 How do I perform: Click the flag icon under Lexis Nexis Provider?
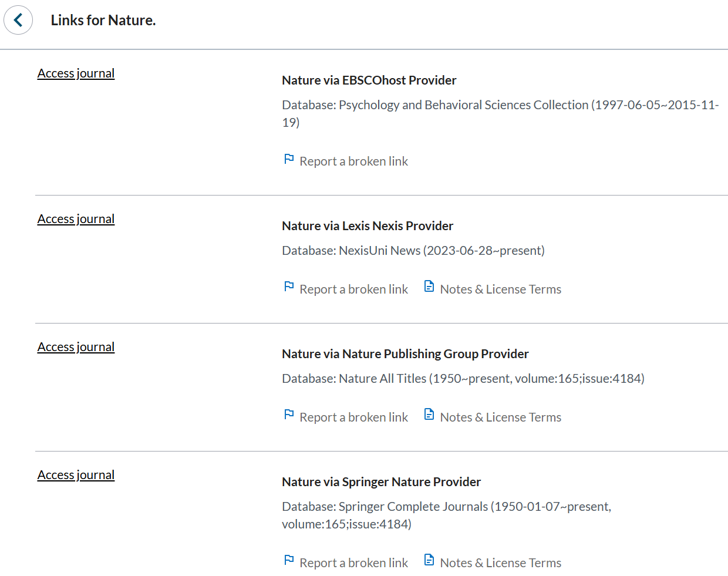(x=289, y=287)
